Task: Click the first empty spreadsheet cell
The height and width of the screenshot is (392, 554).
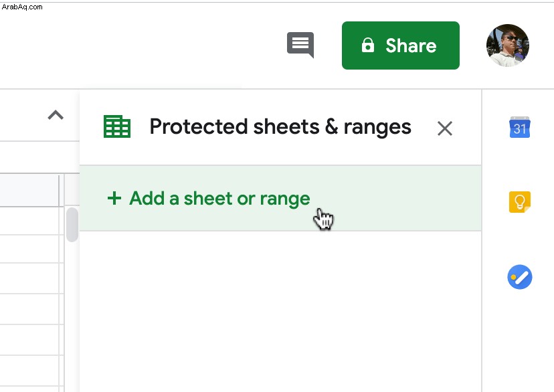Action: point(29,221)
